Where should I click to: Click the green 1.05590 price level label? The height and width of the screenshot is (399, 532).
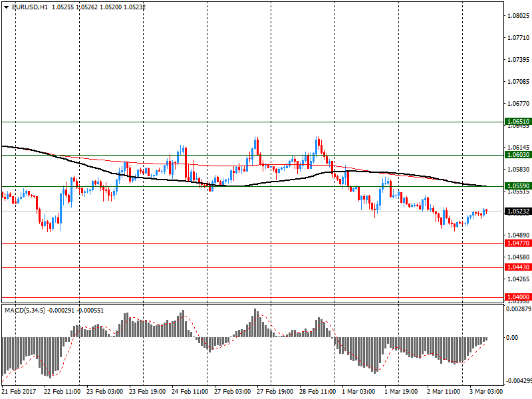(x=517, y=187)
